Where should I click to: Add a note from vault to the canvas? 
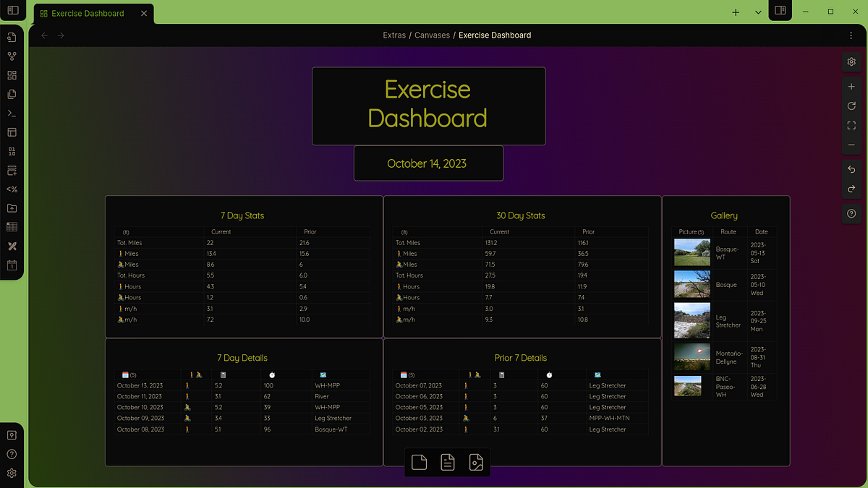pyautogui.click(x=447, y=462)
